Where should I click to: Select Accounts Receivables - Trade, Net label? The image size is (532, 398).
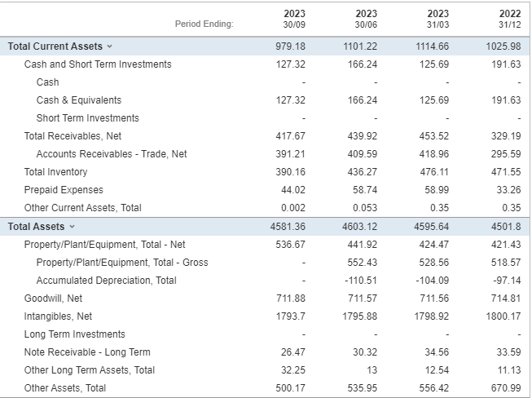[112, 154]
